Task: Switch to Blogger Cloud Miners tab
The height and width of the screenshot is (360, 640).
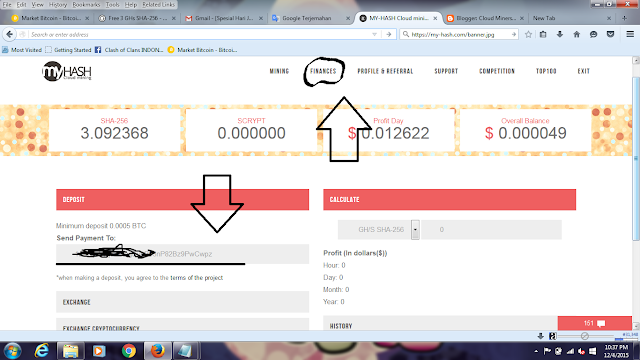Action: (x=485, y=18)
